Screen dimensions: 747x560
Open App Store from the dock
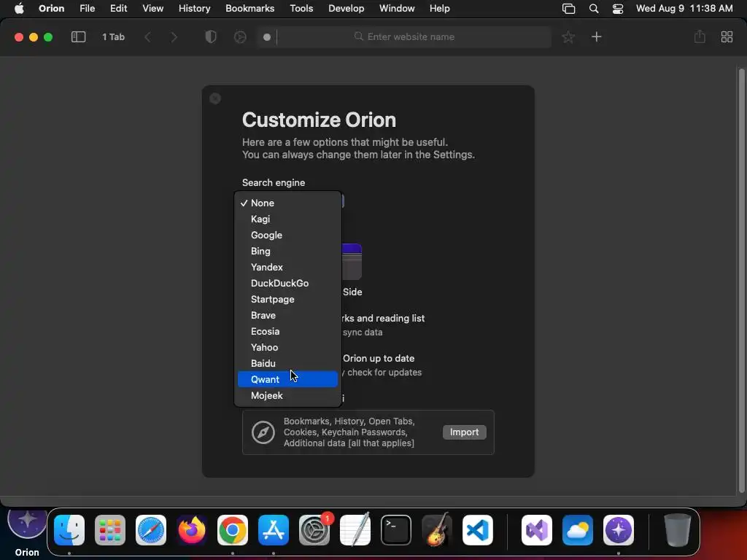click(x=274, y=530)
